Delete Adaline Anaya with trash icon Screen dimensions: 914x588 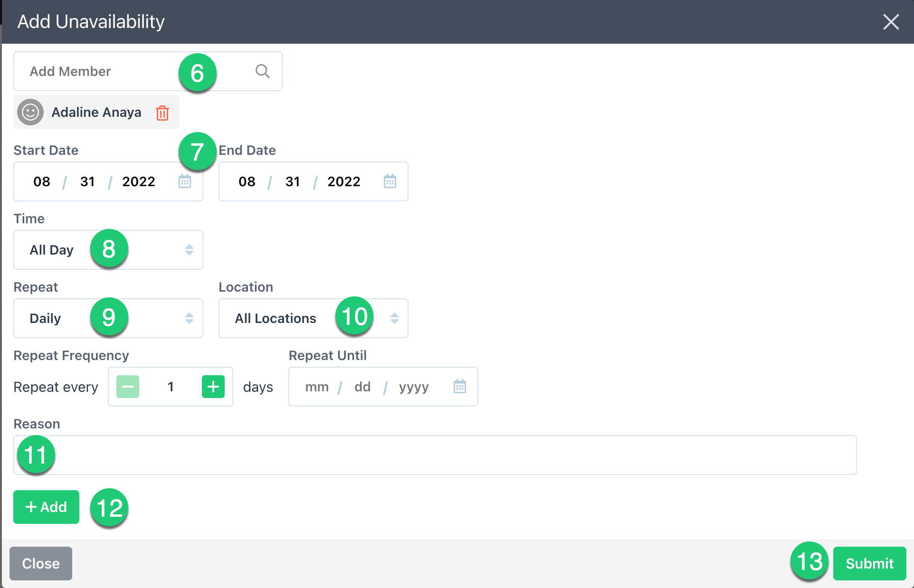[x=162, y=113]
